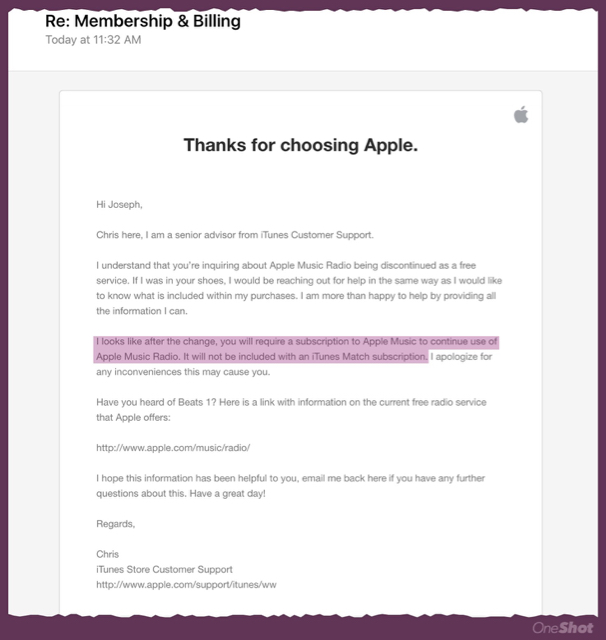Click the 'that Apple offers:' line
Screen dimensions: 606x640
[x=138, y=417]
